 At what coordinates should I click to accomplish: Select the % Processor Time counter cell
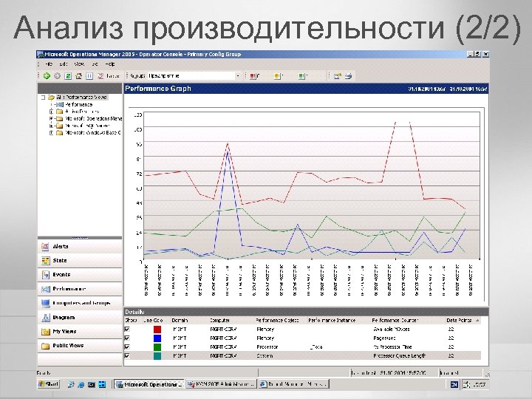(x=392, y=347)
